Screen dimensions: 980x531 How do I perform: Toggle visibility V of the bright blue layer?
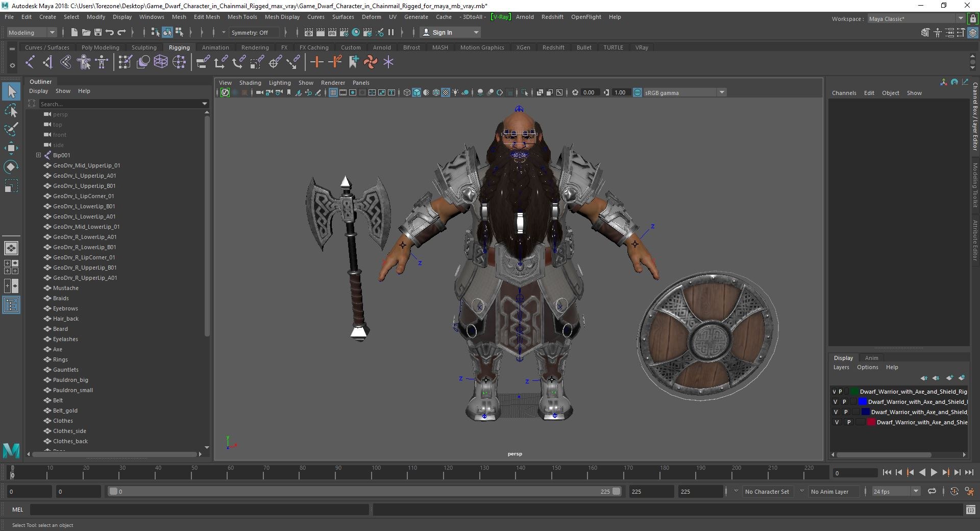(836, 402)
